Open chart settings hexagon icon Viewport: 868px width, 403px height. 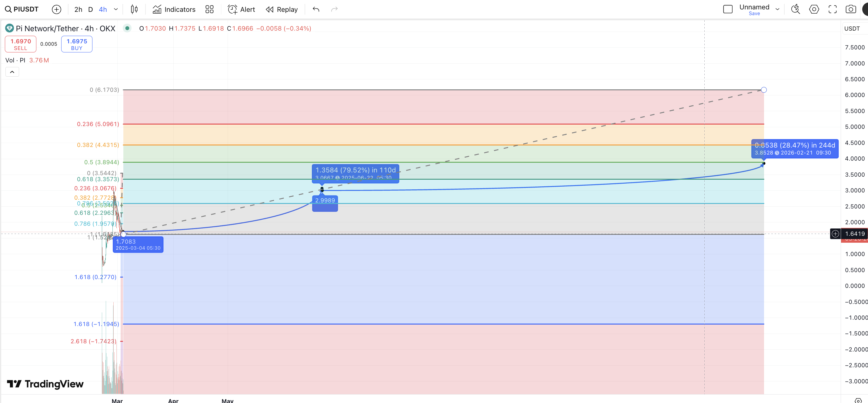pos(814,9)
